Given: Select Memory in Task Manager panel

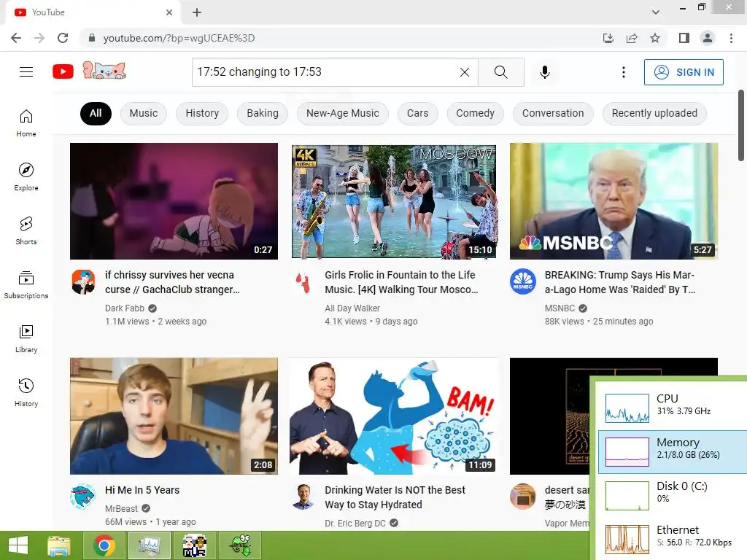Looking at the screenshot, I should (673, 451).
